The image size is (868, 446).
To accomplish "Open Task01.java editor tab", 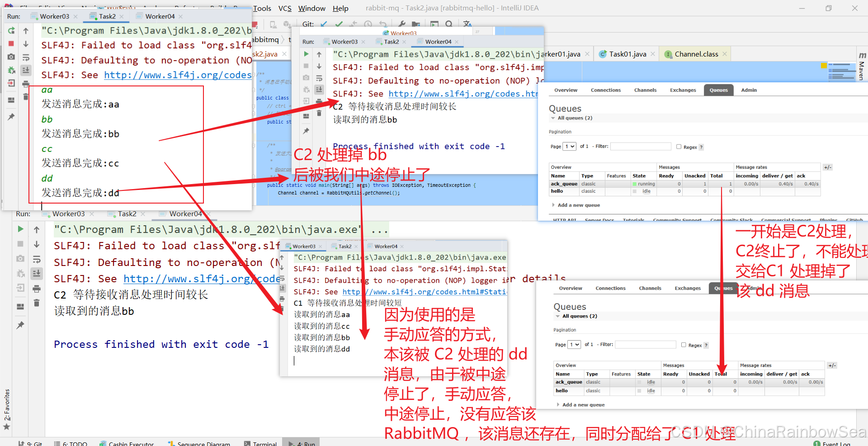I will click(627, 54).
